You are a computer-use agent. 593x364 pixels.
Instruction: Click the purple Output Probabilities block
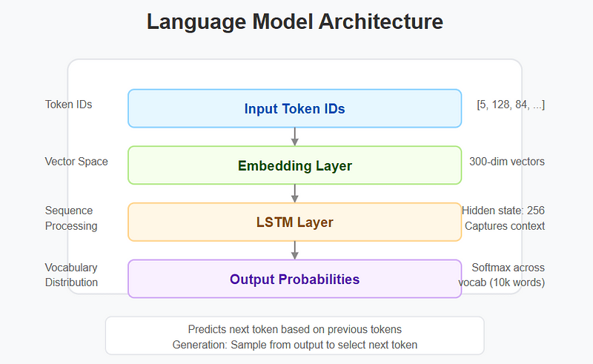point(294,279)
